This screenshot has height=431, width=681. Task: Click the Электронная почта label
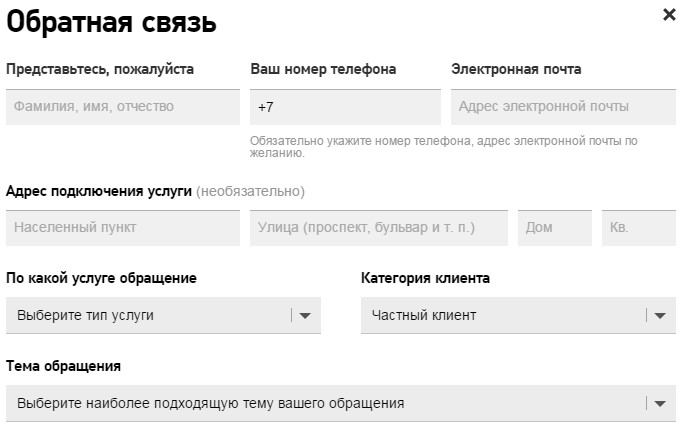pyautogui.click(x=516, y=69)
